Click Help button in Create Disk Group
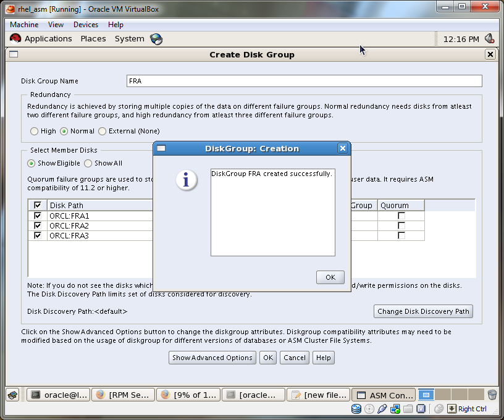The height and width of the screenshot is (420, 504). coord(324,358)
